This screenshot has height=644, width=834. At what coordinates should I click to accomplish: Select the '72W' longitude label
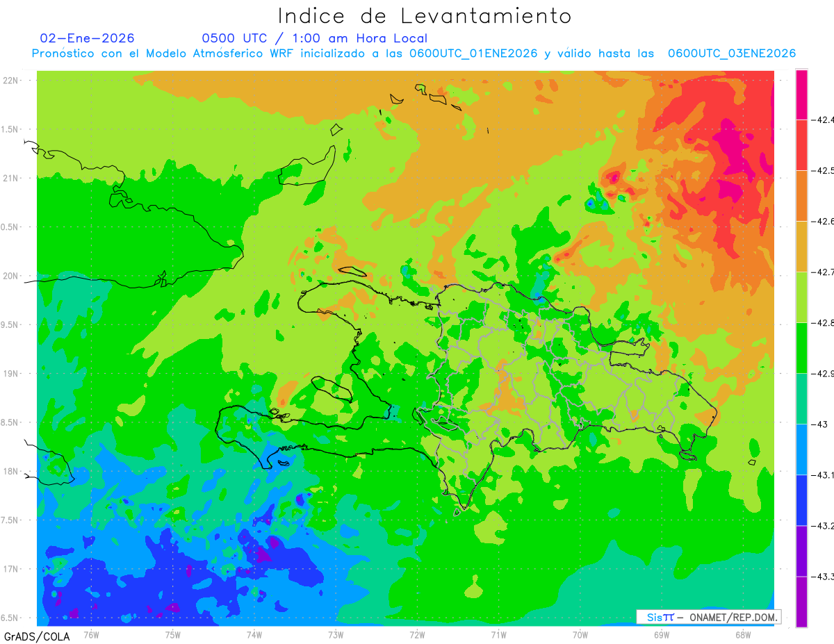[417, 634]
